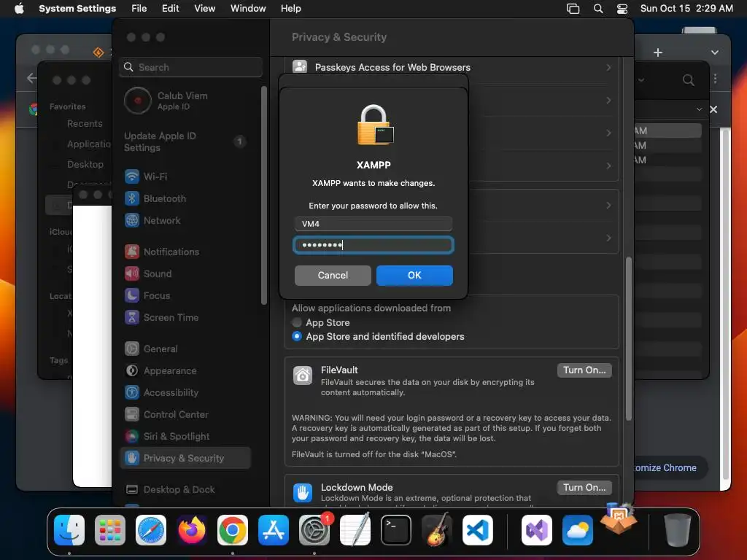Select Privacy & Security in sidebar
The image size is (747, 560).
185,458
